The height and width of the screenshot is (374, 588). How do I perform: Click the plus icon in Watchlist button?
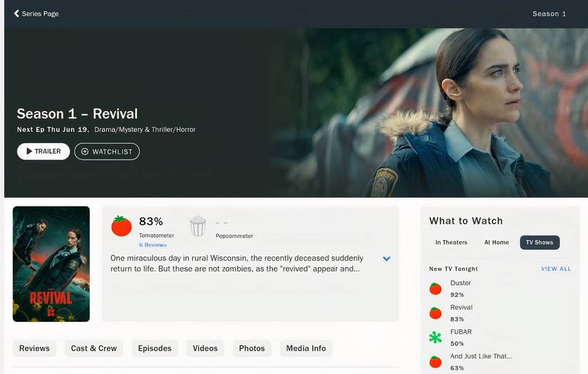[x=85, y=152]
